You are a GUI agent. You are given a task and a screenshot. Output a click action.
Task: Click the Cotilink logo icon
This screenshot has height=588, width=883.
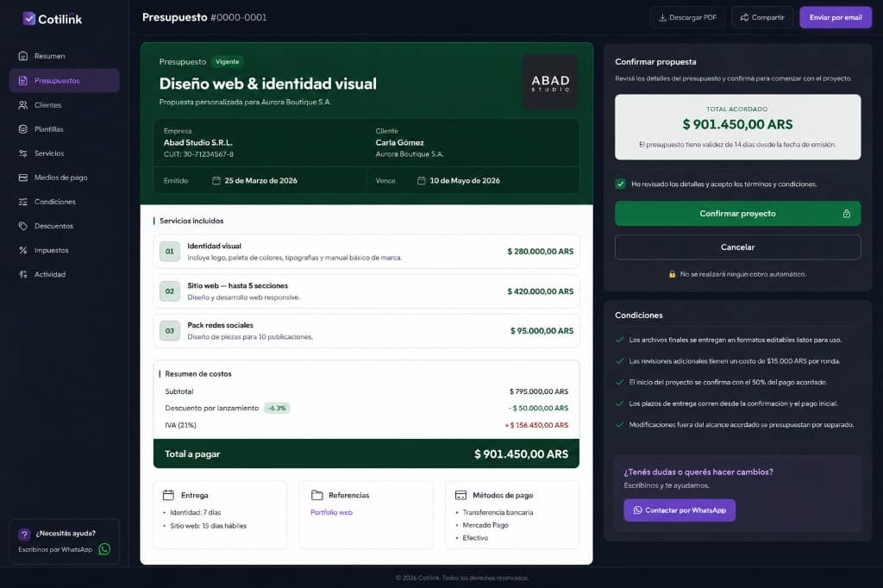click(28, 19)
